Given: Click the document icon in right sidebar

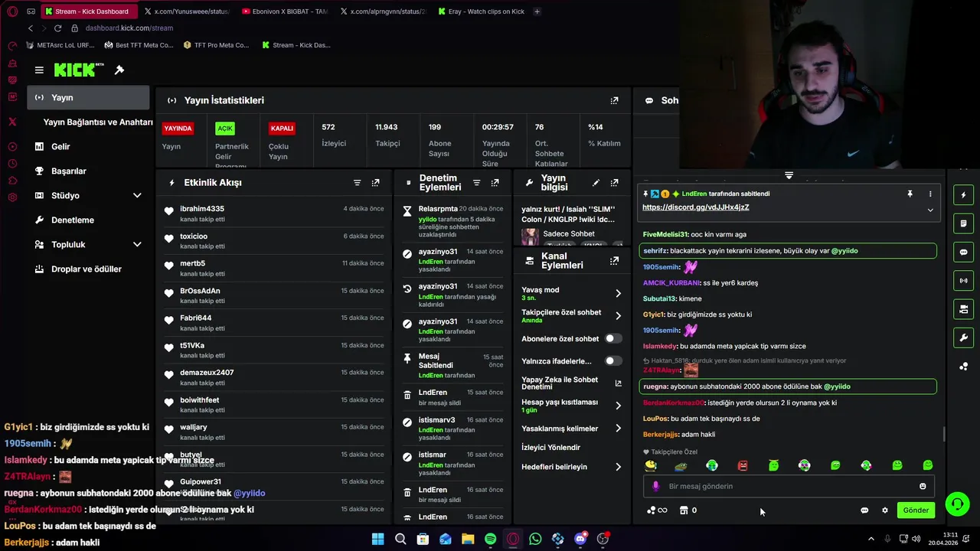Looking at the screenshot, I should coord(963,223).
